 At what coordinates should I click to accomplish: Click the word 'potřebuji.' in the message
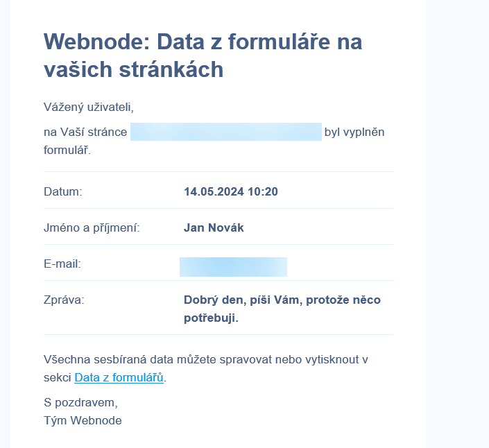coord(211,318)
